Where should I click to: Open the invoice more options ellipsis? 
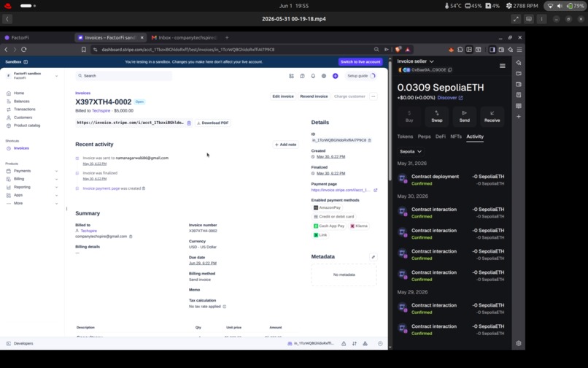(x=373, y=96)
